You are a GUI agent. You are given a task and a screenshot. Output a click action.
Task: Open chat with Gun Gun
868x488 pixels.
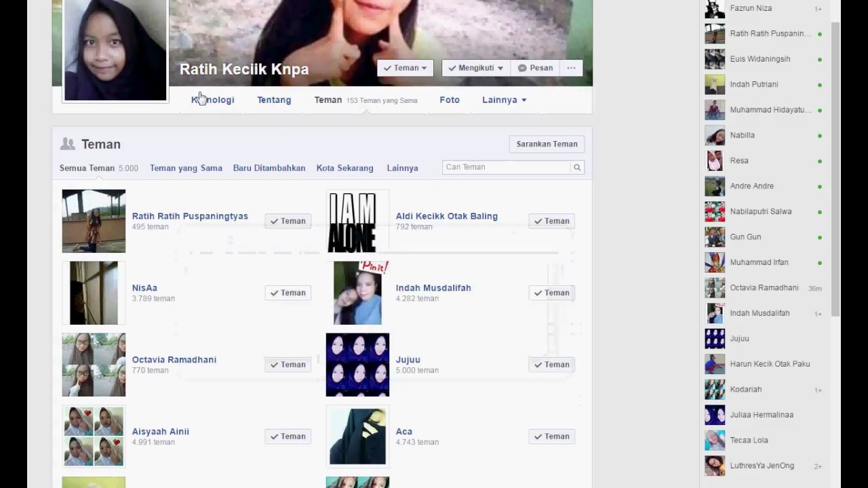tap(764, 237)
